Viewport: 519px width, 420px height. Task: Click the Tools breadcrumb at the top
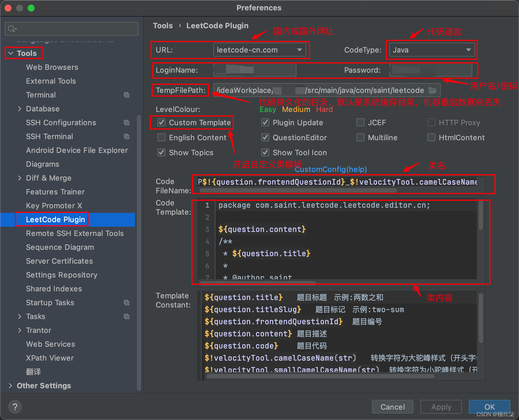(x=163, y=25)
